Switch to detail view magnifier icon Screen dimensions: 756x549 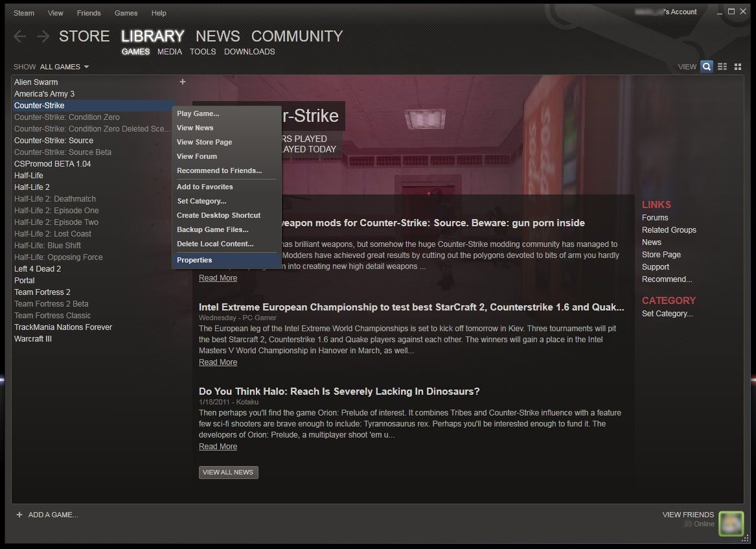(706, 67)
